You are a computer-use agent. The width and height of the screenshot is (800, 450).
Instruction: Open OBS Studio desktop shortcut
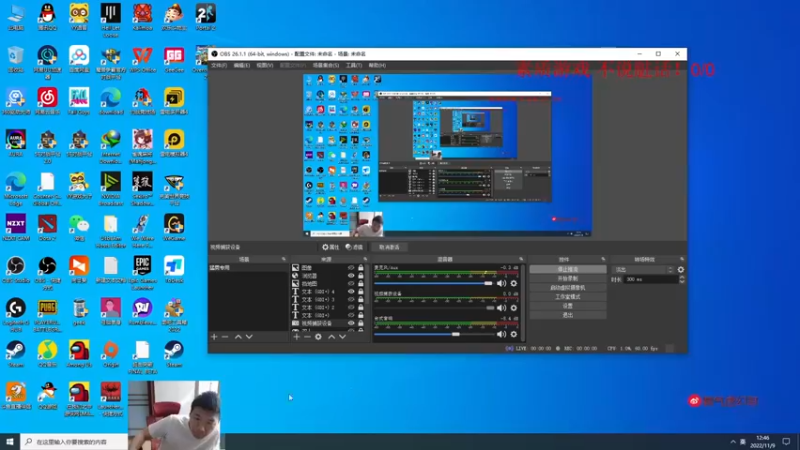click(16, 270)
